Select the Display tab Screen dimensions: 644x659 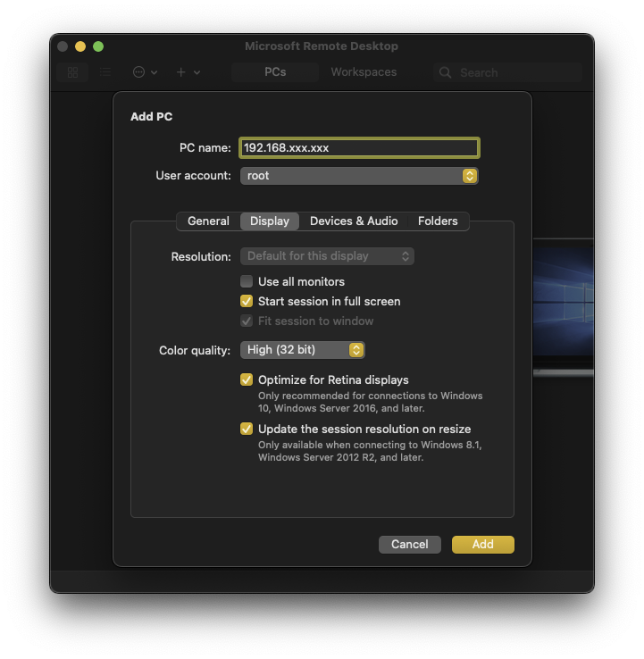click(x=270, y=221)
